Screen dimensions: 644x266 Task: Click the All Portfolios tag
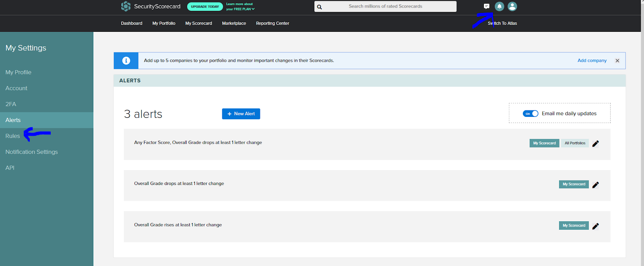(x=574, y=143)
